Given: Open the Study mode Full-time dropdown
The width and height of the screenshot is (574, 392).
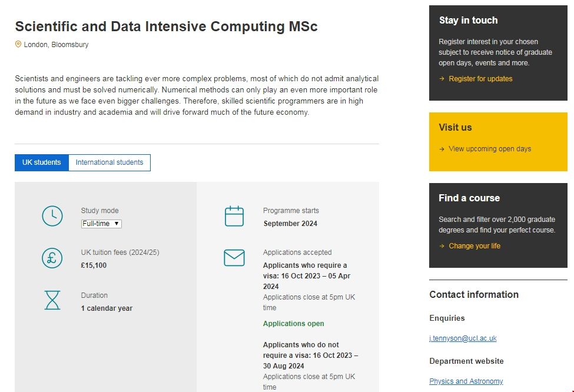Looking at the screenshot, I should coord(101,224).
